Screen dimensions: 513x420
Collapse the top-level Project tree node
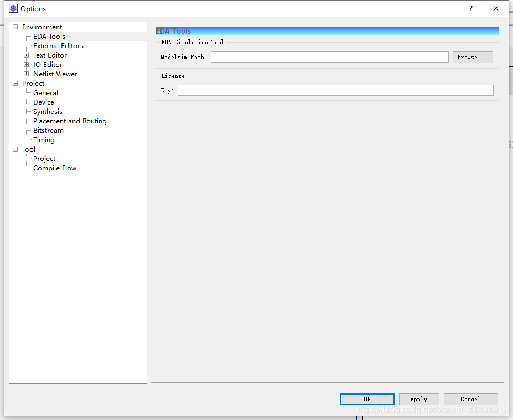15,84
